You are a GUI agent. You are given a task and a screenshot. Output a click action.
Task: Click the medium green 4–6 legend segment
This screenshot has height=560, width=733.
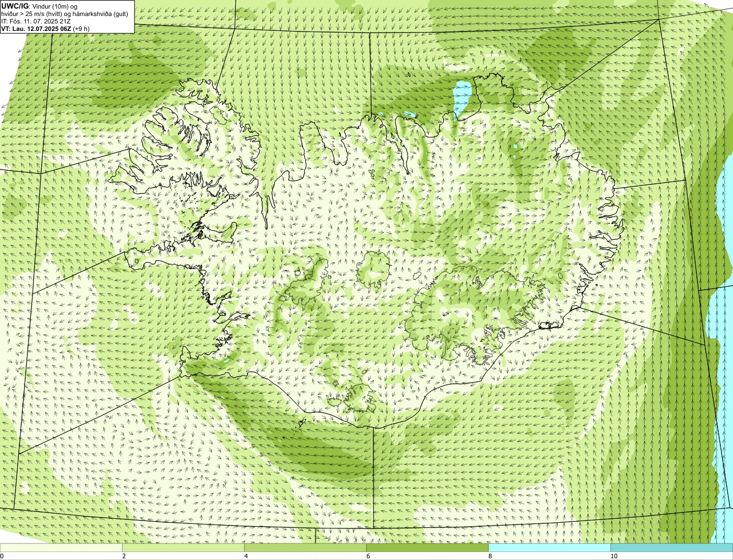point(305,548)
